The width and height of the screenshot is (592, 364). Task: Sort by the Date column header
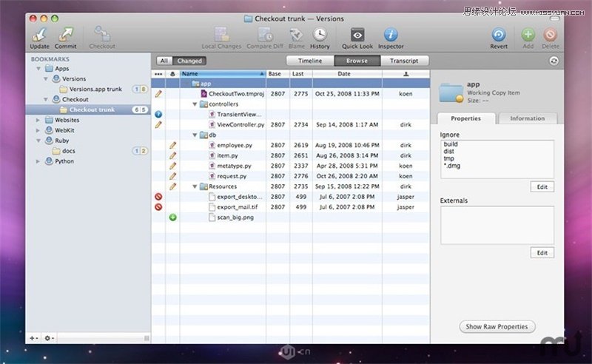pyautogui.click(x=344, y=74)
